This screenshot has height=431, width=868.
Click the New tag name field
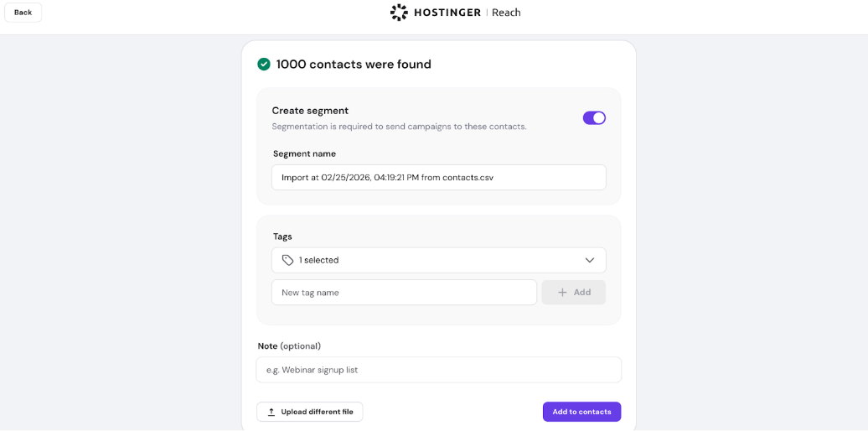[404, 293]
